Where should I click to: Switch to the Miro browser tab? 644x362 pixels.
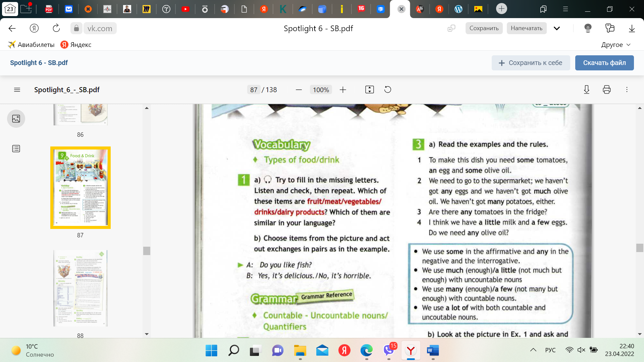tap(147, 9)
